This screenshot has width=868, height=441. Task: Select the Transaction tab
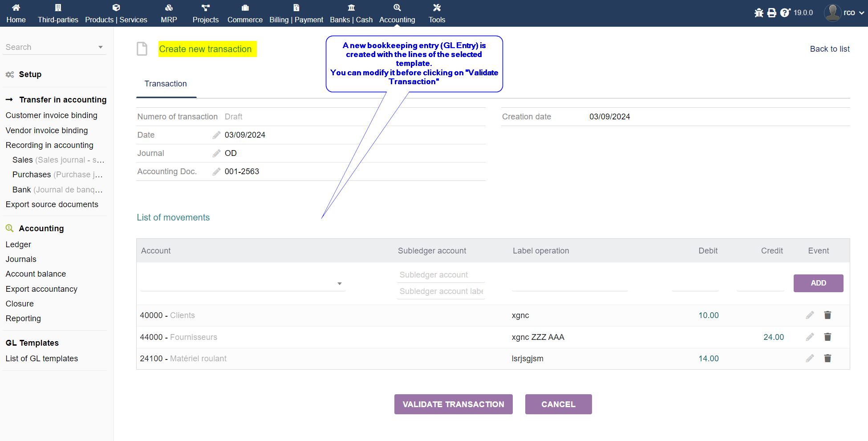tap(166, 84)
